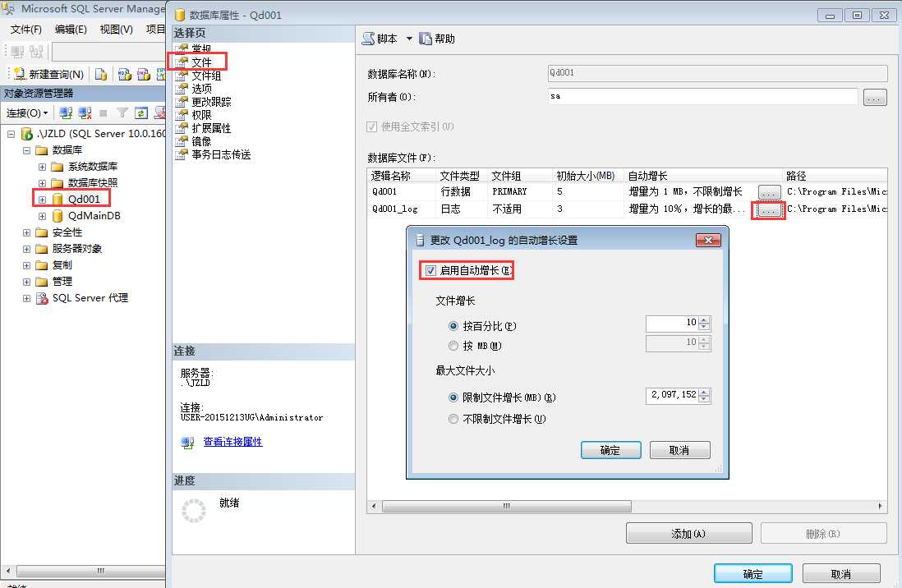Select the 镜像 page icon
The image size is (902, 588).
tap(182, 141)
